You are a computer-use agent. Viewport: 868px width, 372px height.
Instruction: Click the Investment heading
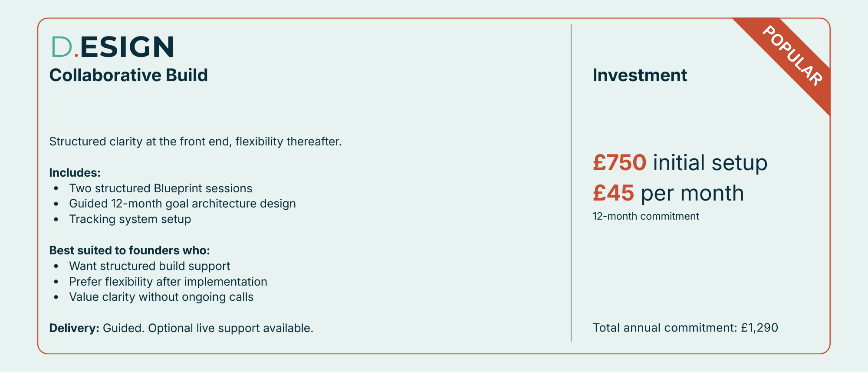click(x=640, y=75)
